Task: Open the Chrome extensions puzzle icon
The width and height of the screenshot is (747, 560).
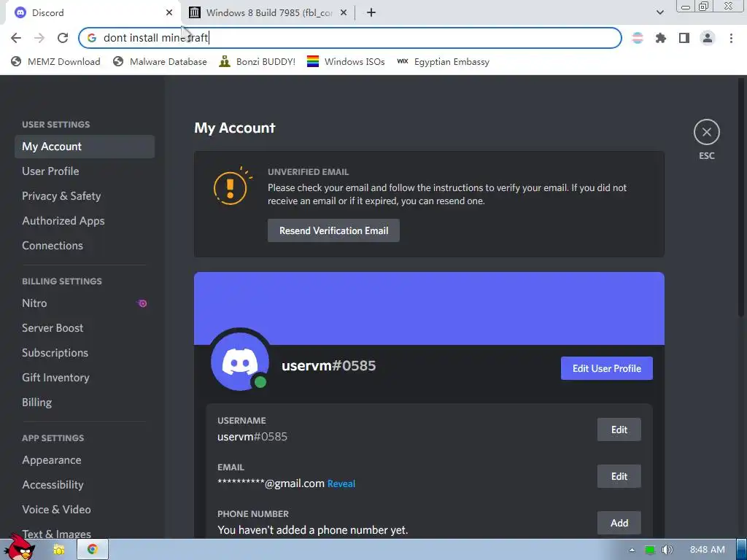Action: 660,38
